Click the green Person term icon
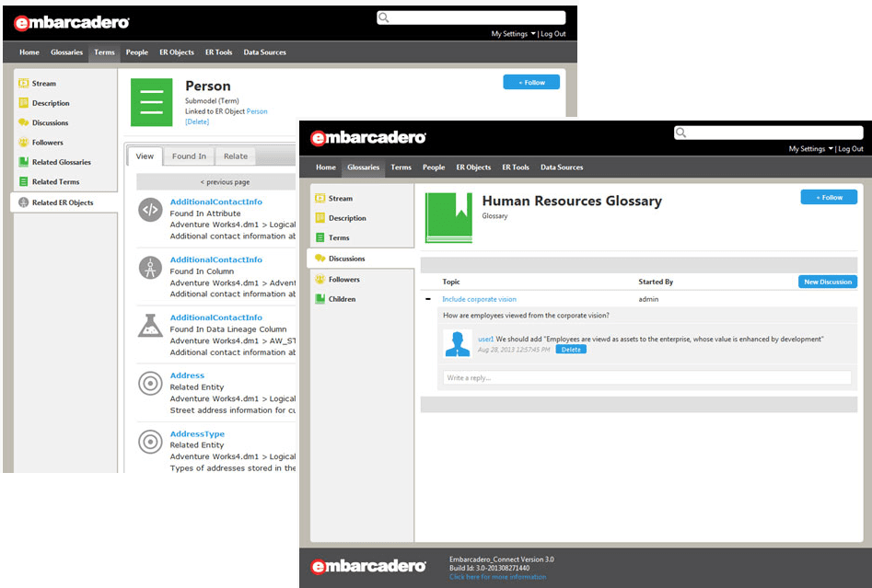Viewport: 872px width, 588px height. click(151, 102)
